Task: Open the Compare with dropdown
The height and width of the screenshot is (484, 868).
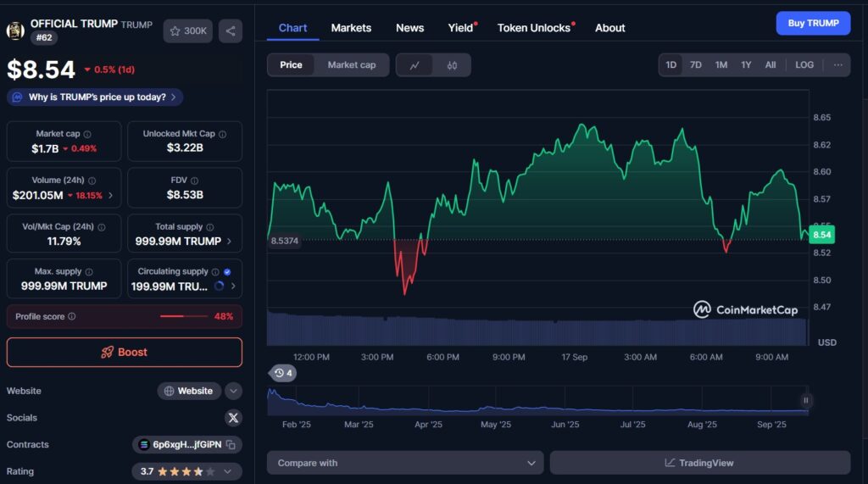Action: (x=405, y=463)
